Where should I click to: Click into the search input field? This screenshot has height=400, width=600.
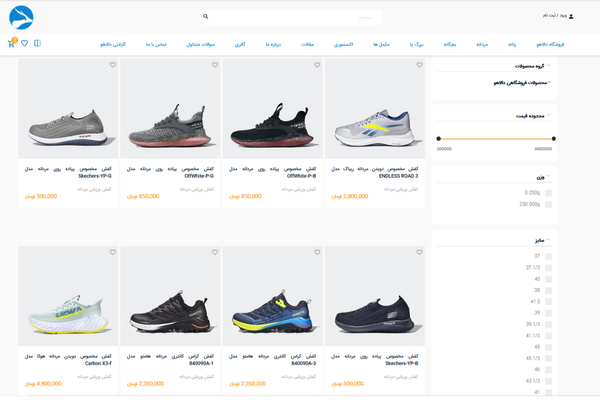click(290, 17)
